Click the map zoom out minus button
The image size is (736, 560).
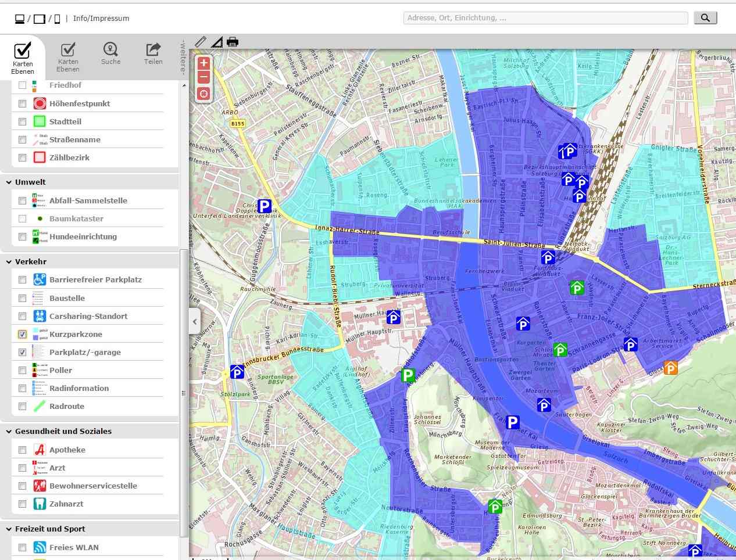[x=203, y=78]
